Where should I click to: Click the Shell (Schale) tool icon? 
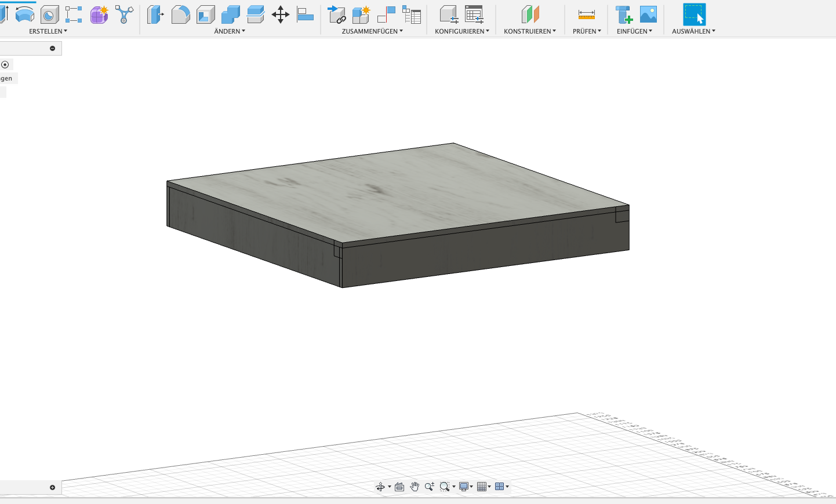point(205,14)
